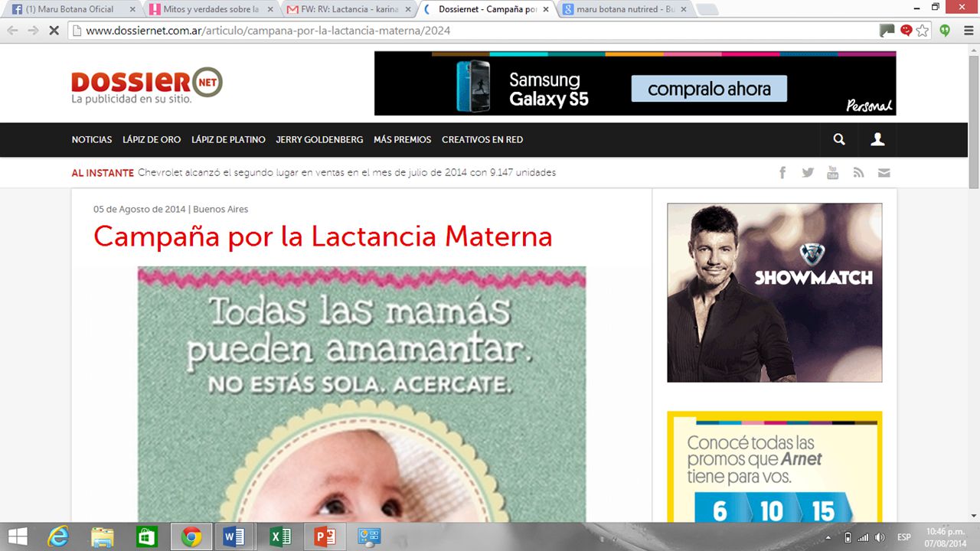Click the site search magnifier icon
The width and height of the screenshot is (980, 551).
click(x=839, y=139)
